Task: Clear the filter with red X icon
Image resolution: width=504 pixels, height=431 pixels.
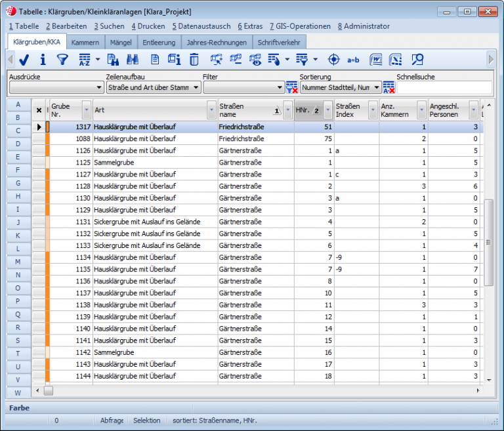Action: click(x=292, y=87)
